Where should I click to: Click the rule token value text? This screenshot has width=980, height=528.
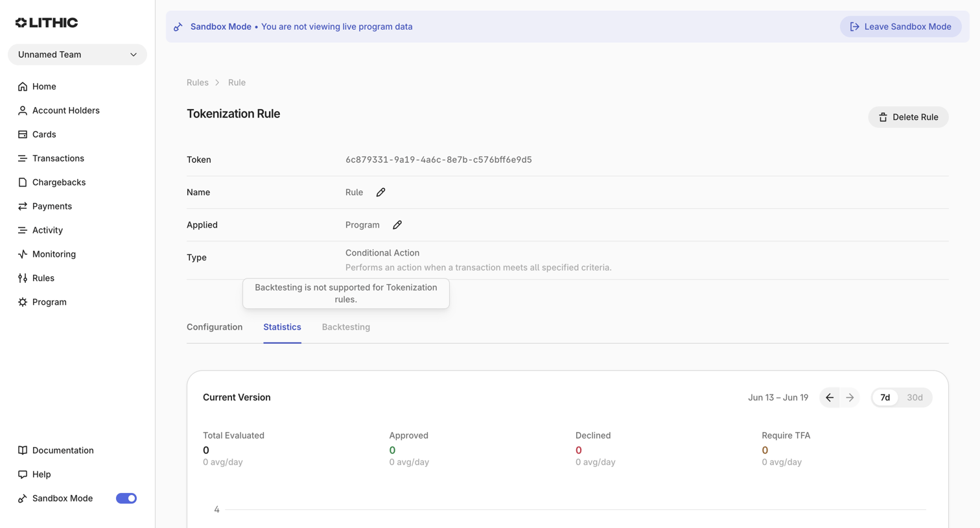(x=438, y=160)
